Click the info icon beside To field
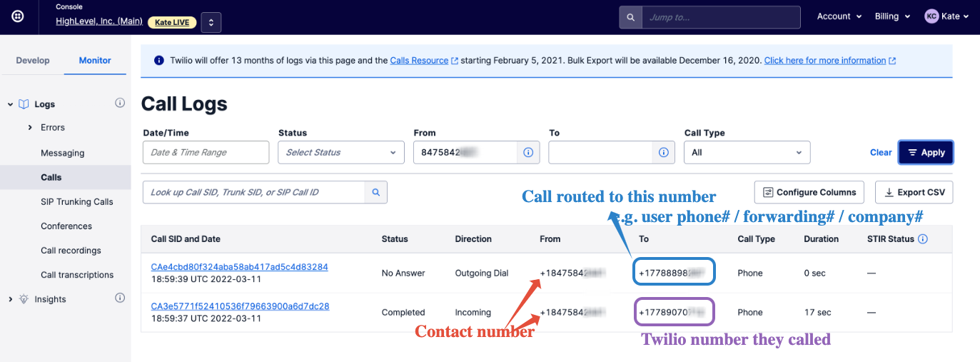 [x=663, y=152]
